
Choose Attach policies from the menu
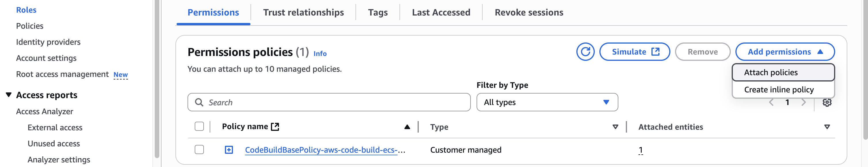tap(771, 73)
